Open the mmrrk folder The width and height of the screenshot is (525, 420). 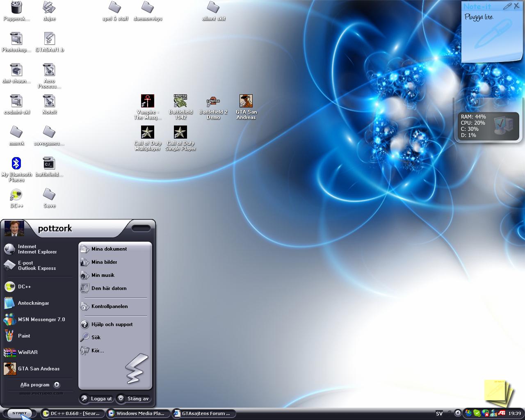tap(16, 135)
